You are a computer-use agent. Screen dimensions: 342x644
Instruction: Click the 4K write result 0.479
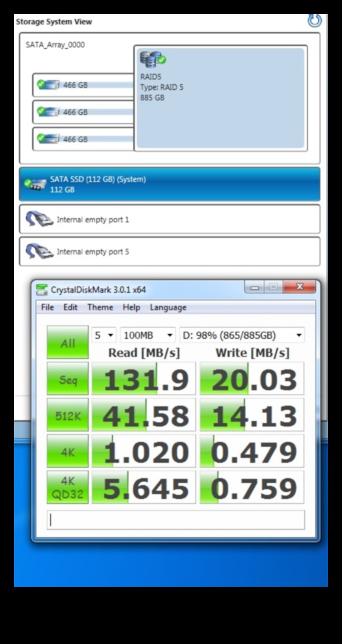pos(252,451)
